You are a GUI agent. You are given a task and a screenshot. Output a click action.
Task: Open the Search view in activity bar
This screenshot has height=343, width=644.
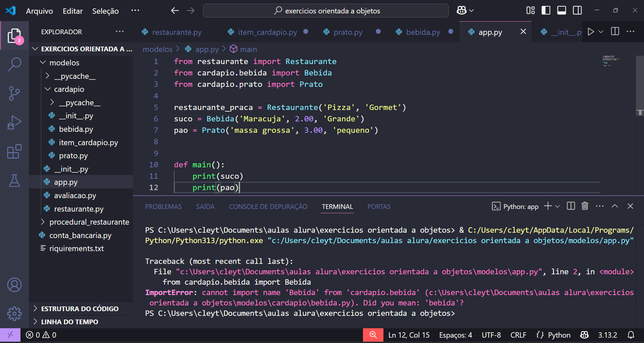[x=14, y=64]
